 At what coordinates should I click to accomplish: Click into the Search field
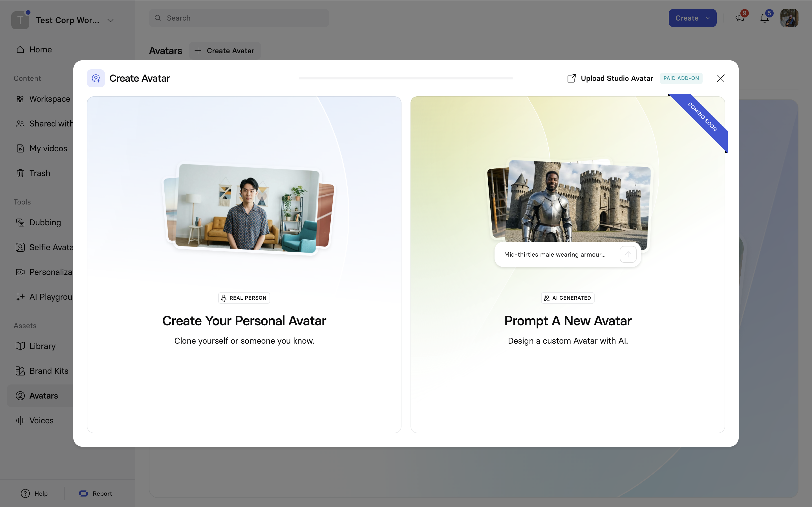pyautogui.click(x=239, y=18)
